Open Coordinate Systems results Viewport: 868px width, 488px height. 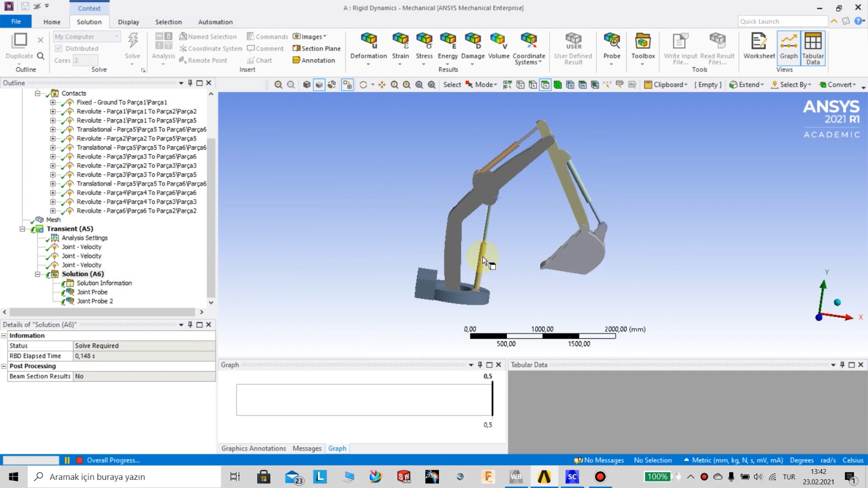[528, 48]
